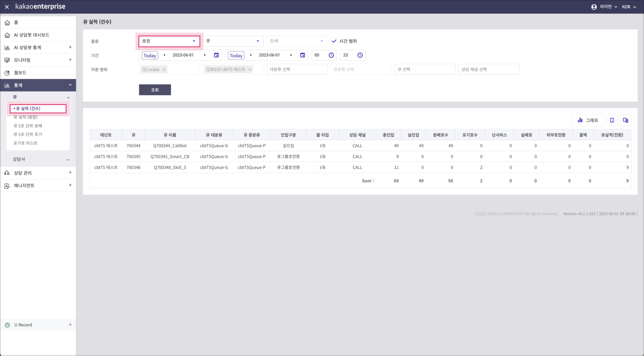Open the 큐 category dropdown
644x356 pixels.
coord(233,41)
